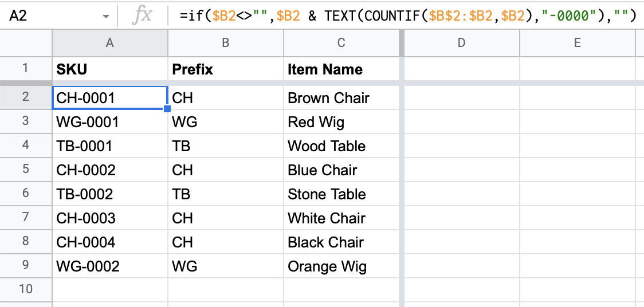This screenshot has width=644, height=307.
Task: Select column D header
Action: pyautogui.click(x=462, y=43)
